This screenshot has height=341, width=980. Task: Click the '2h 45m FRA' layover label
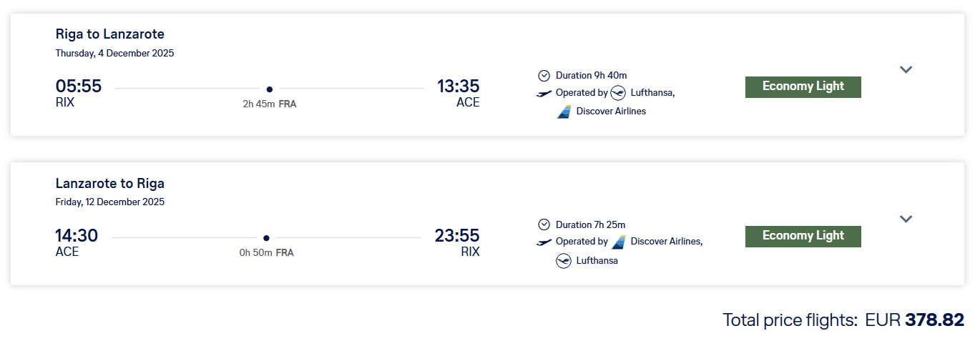click(270, 104)
